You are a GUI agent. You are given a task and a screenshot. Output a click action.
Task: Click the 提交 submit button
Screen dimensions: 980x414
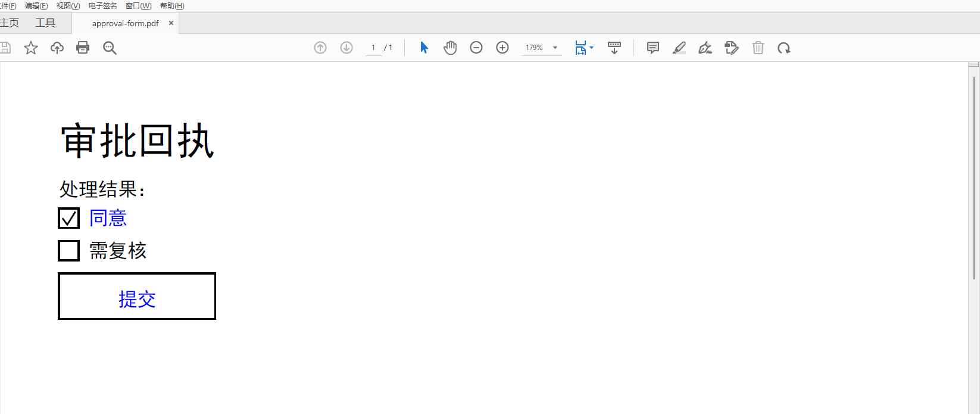(137, 296)
